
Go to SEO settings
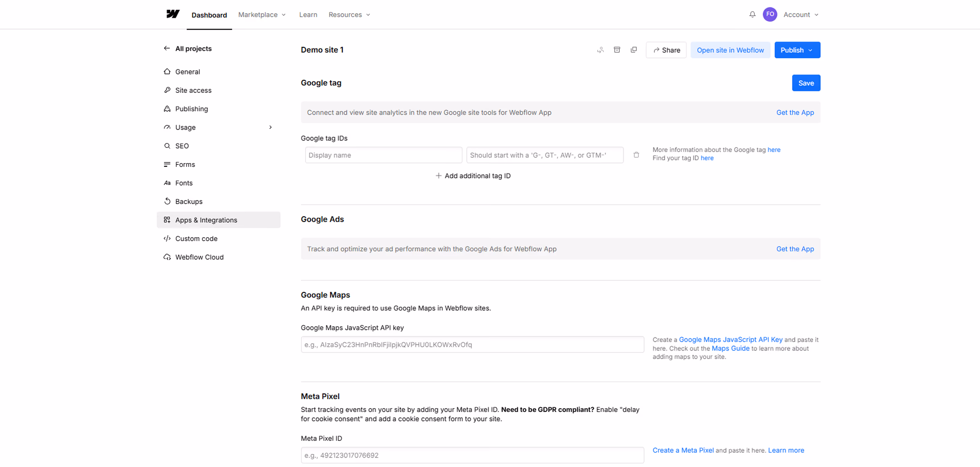[x=218, y=146]
